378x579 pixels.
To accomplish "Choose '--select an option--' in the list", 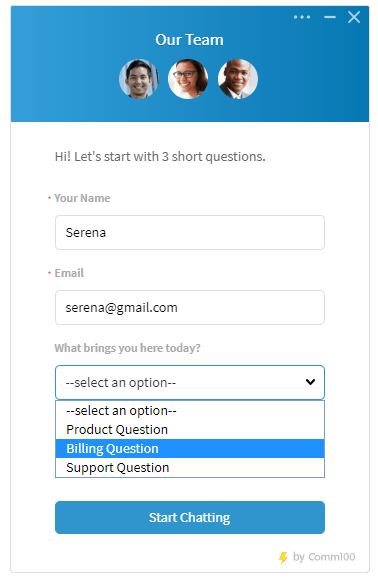I will pyautogui.click(x=190, y=411).
